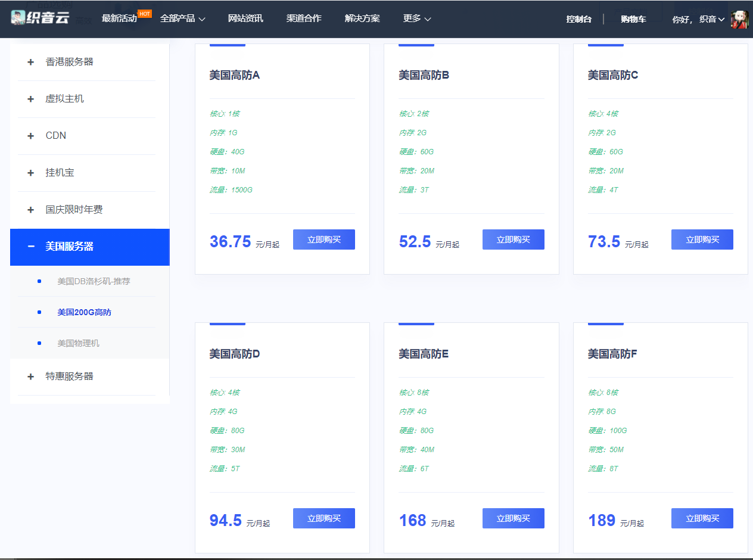Click 立即购买 for 美国高防A
This screenshot has width=753, height=560.
click(x=323, y=239)
